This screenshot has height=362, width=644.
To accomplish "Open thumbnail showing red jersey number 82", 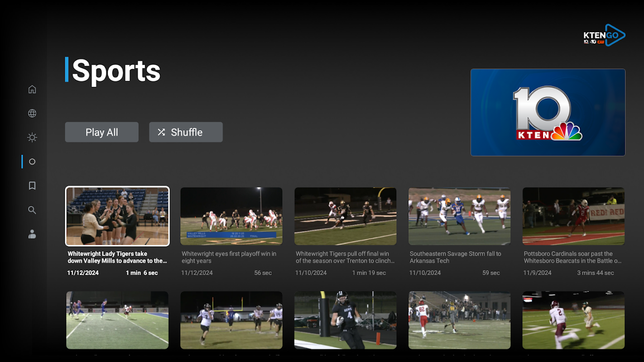I will click(460, 320).
